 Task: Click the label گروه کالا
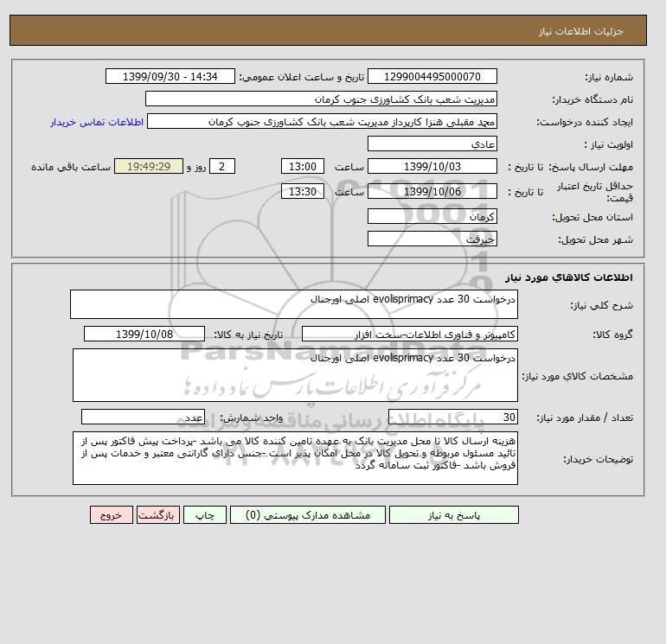click(x=612, y=335)
